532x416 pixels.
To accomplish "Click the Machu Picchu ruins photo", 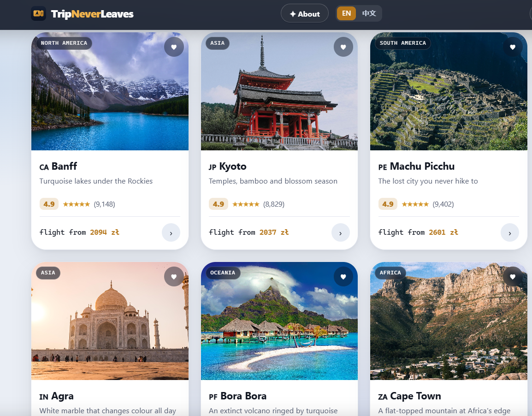I will [449, 91].
